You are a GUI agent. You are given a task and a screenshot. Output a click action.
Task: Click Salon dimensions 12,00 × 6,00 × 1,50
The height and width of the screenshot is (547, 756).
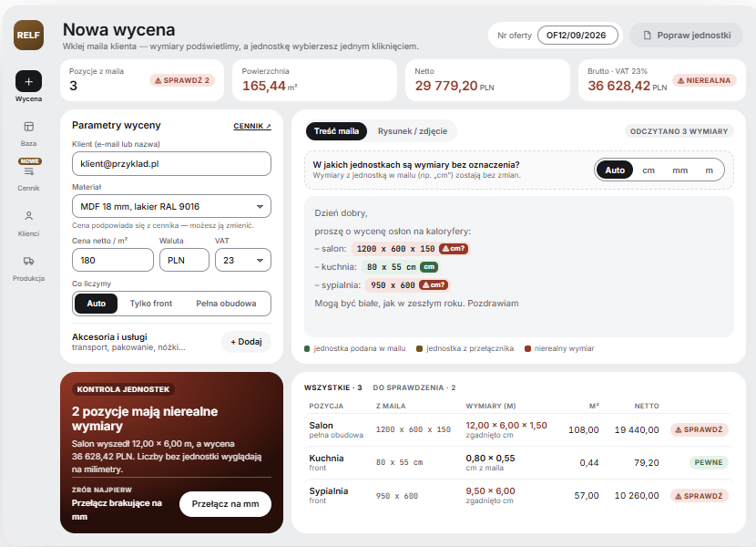click(506, 426)
